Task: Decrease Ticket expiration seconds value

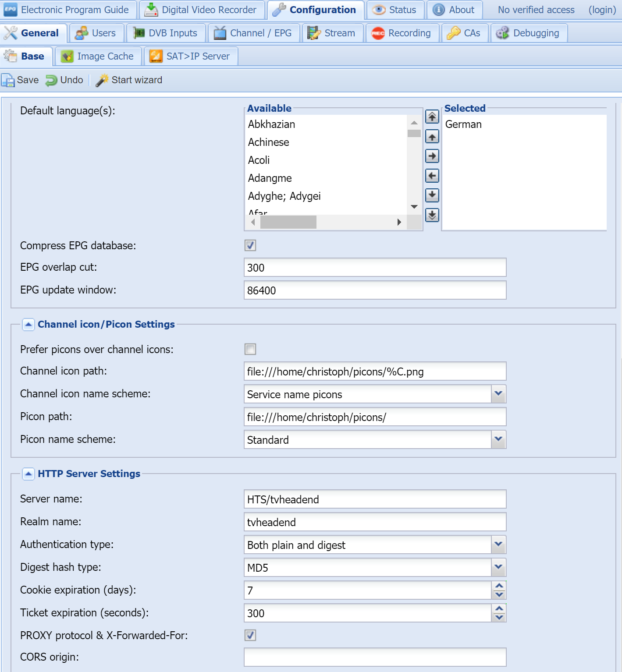Action: coord(499,618)
